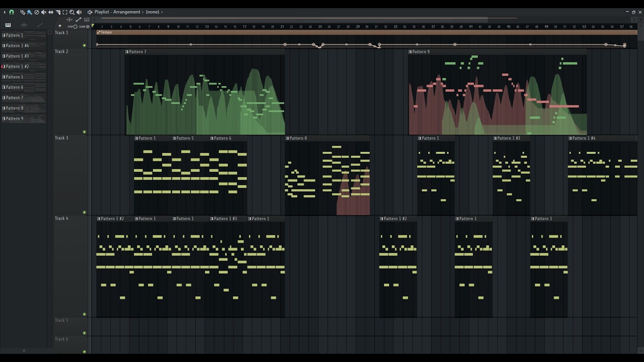644x362 pixels.
Task: Select the Delete tool
Action: pyautogui.click(x=37, y=12)
